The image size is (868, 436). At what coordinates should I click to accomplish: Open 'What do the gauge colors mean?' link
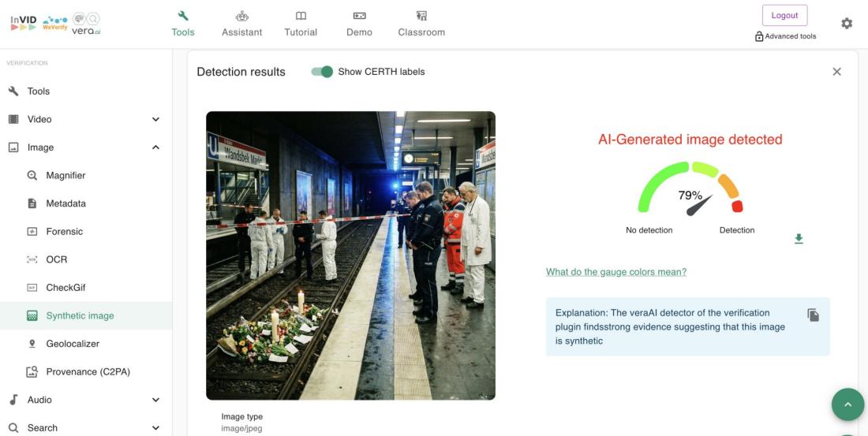click(x=616, y=272)
